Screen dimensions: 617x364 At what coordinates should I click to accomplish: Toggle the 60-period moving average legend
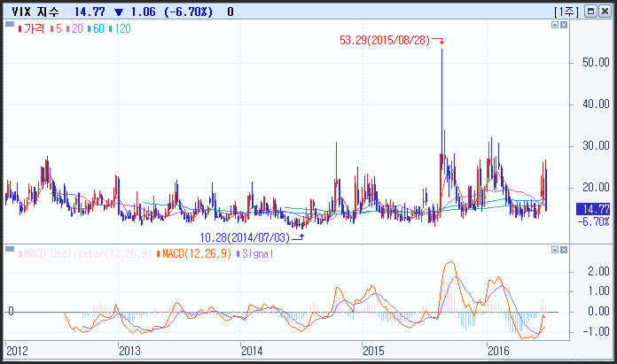coord(96,28)
